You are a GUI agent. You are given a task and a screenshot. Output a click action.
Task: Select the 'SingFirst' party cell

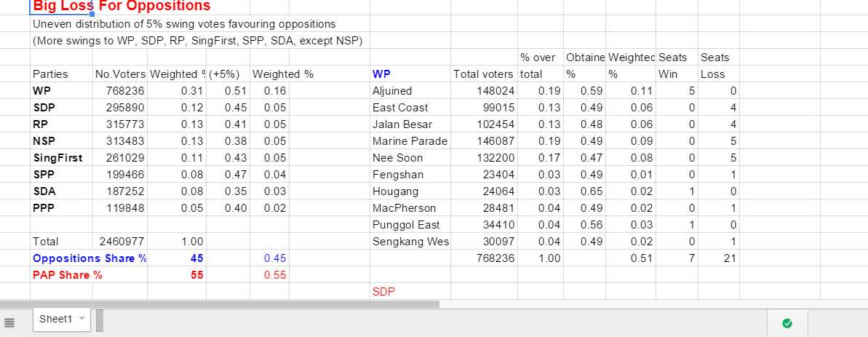61,158
